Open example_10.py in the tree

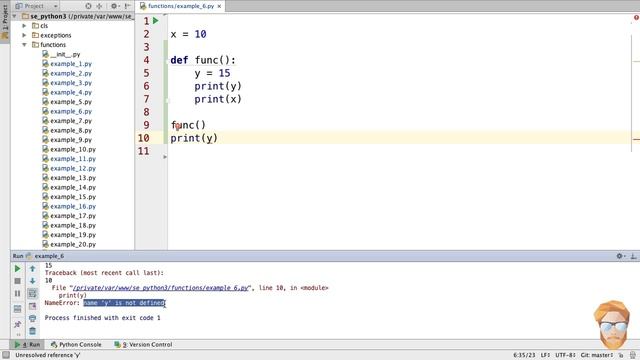(x=69, y=149)
